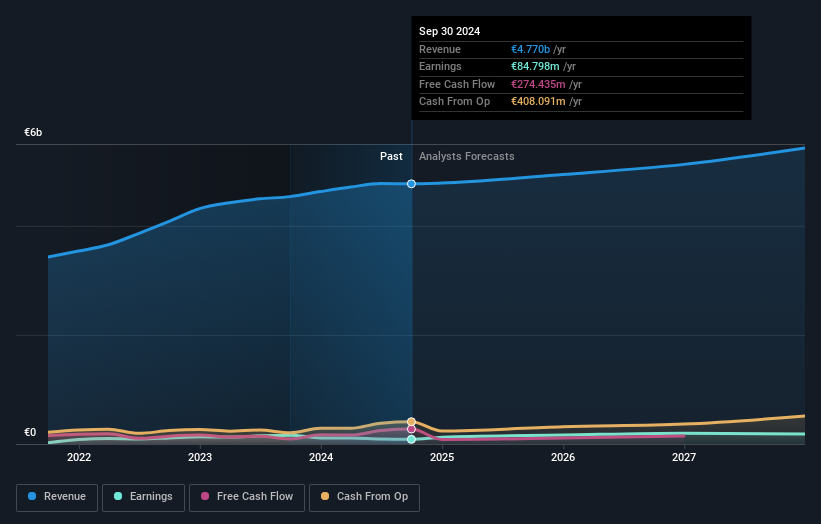
Task: Click the €84.798m earnings value in tooltip
Action: click(x=535, y=66)
